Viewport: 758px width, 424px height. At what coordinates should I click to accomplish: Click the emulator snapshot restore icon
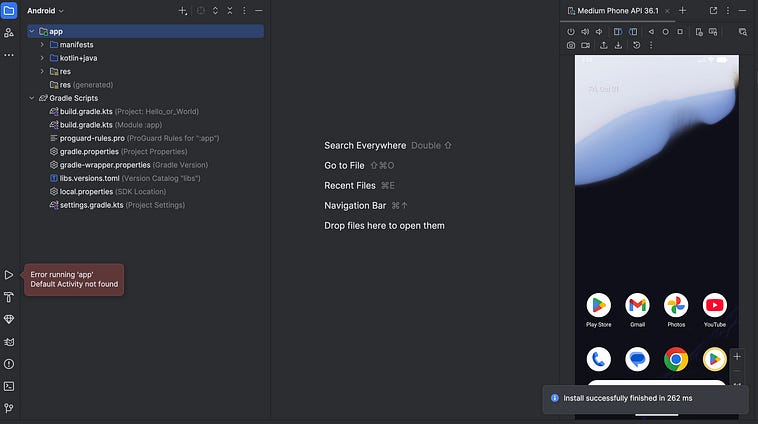click(x=637, y=45)
